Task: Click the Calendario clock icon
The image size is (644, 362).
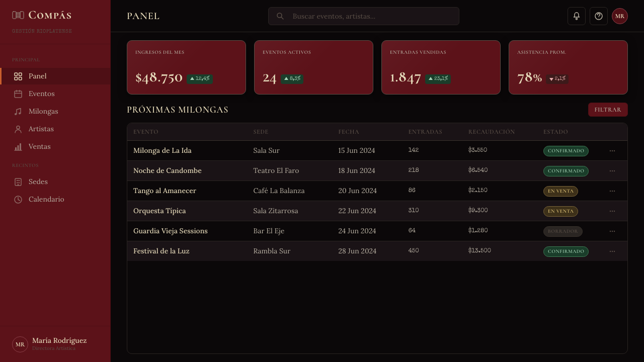Action: [18, 200]
